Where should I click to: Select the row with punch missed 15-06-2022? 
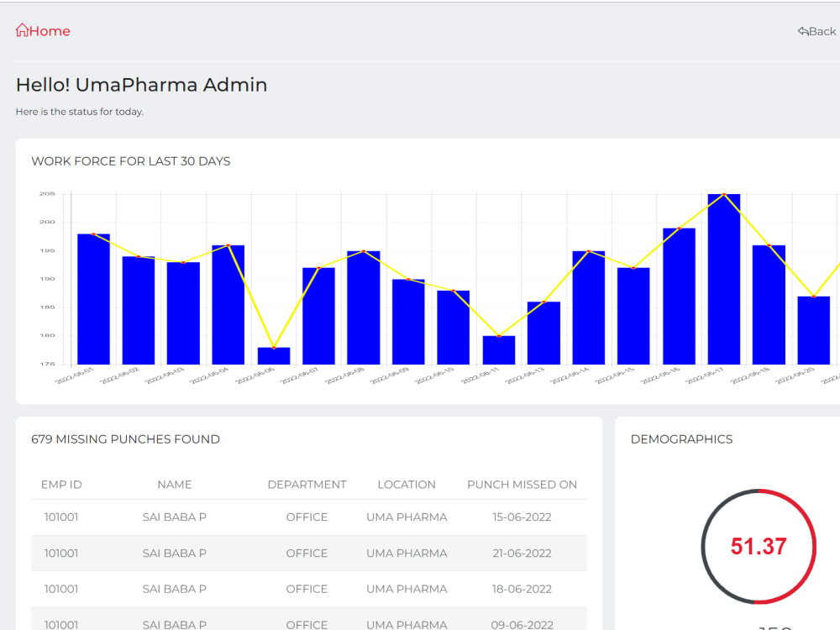[309, 517]
